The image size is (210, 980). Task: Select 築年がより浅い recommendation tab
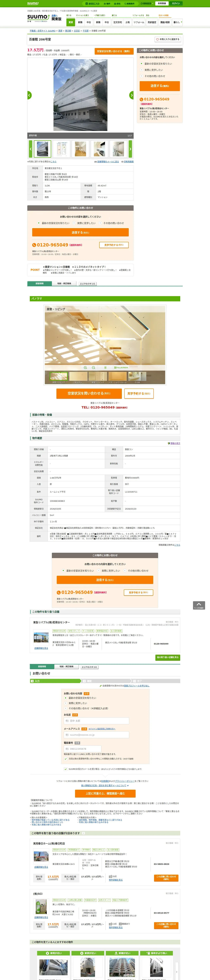(x=157, y=953)
